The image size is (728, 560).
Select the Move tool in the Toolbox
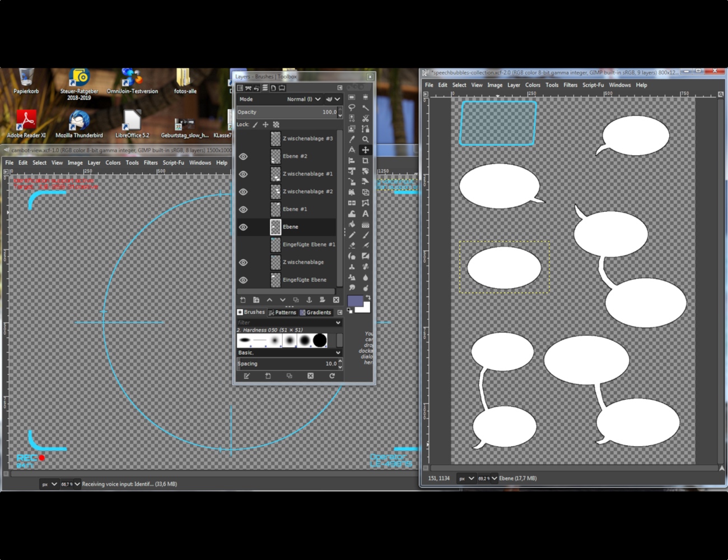(x=365, y=150)
